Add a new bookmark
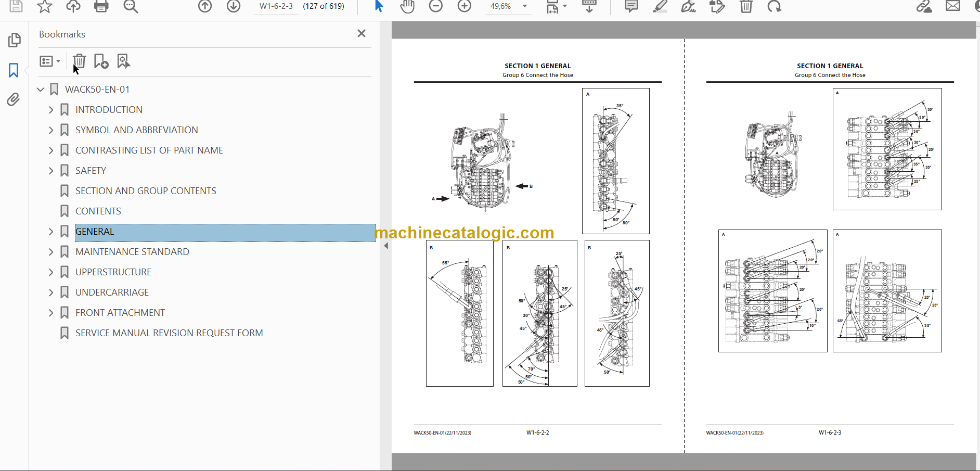980x471 pixels. point(101,61)
